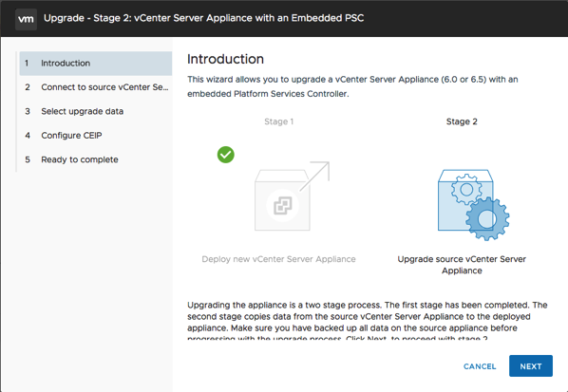The height and width of the screenshot is (392, 568).
Task: Click the Stage 1 label
Action: (279, 121)
